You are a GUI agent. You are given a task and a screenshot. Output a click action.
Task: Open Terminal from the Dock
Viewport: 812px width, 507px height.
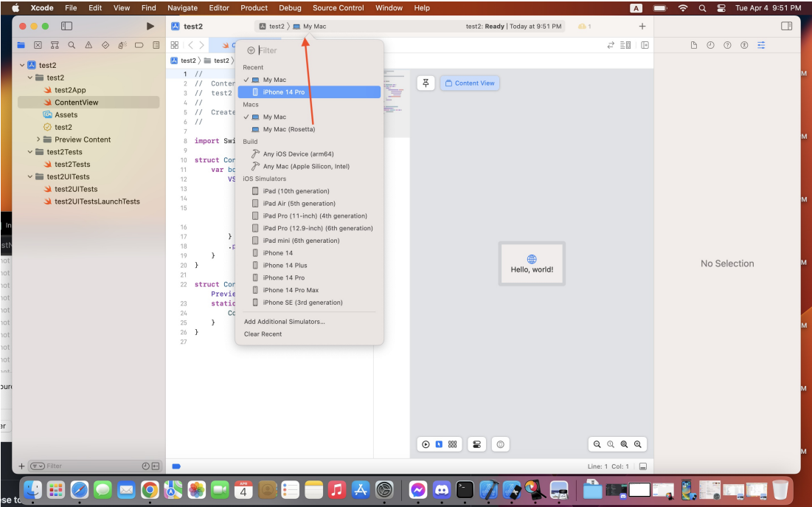click(465, 489)
